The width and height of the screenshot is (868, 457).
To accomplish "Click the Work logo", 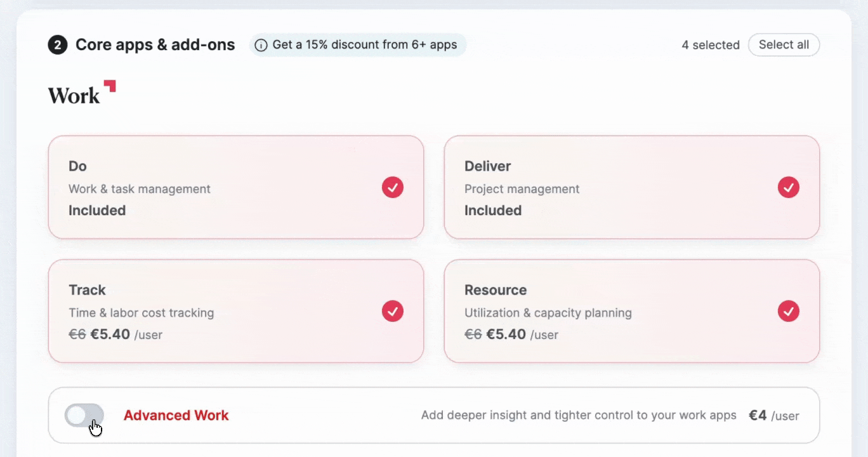I will [x=82, y=93].
